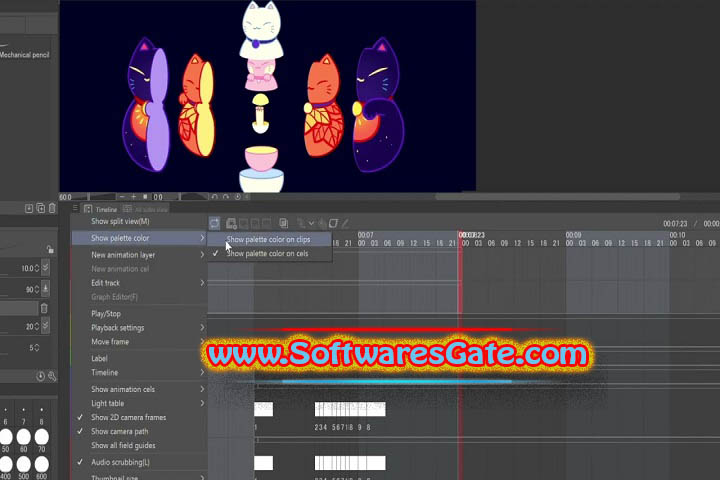The height and width of the screenshot is (480, 720).
Task: Click the download arrow icon next to 90
Action: coord(45,289)
